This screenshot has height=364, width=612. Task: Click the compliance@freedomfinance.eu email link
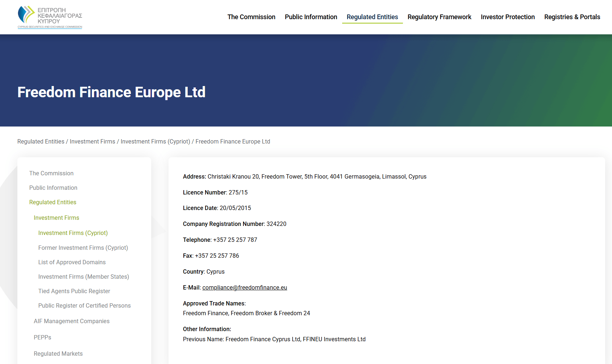click(x=245, y=288)
